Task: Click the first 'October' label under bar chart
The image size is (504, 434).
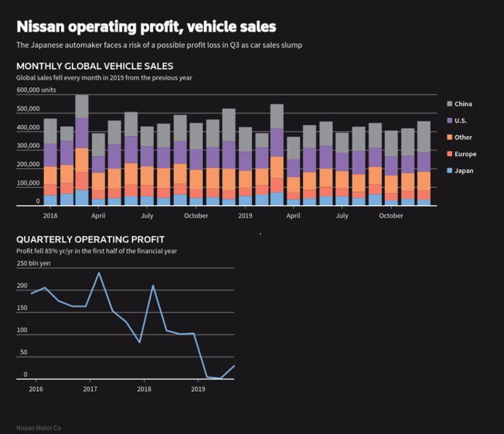Action: tap(196, 215)
